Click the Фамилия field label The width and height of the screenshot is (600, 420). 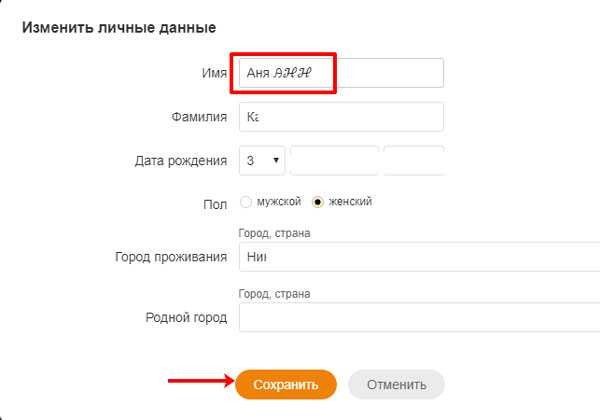click(199, 117)
